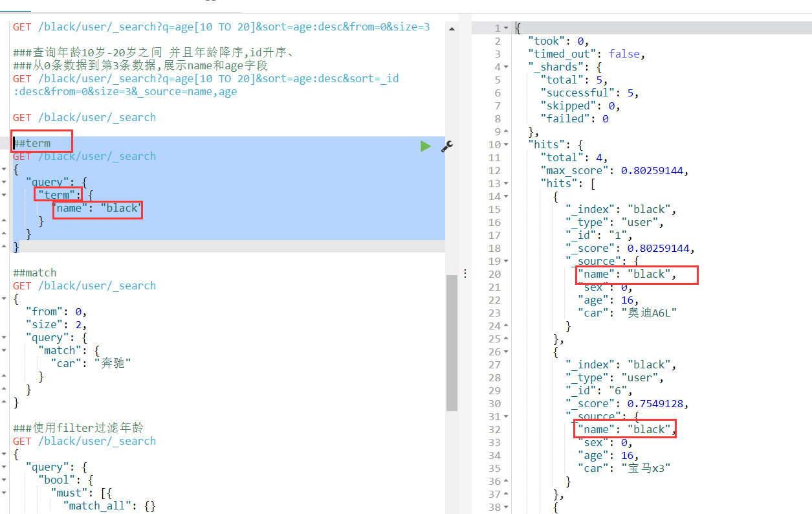
Task: Click "car": "宝马x3" in the response
Action: coord(624,468)
